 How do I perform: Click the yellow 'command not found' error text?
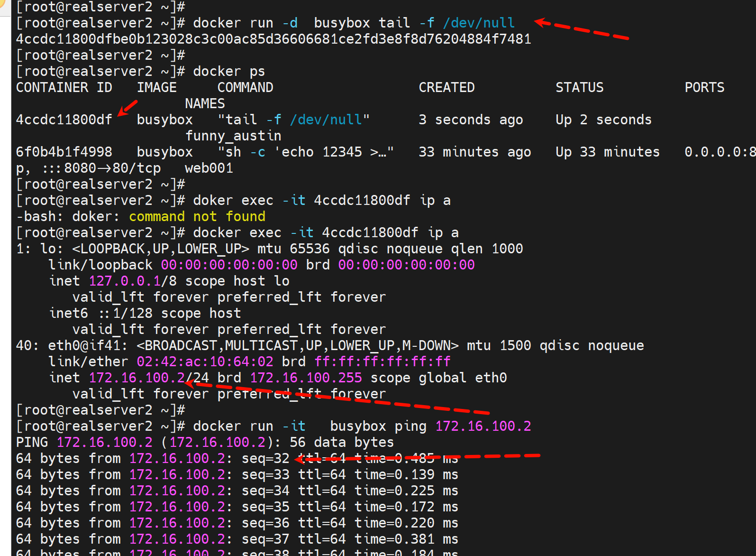click(x=197, y=216)
